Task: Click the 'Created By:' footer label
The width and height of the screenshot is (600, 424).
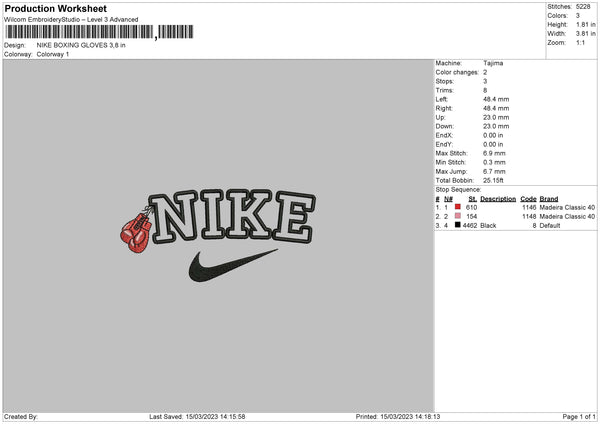Action: pos(21,416)
